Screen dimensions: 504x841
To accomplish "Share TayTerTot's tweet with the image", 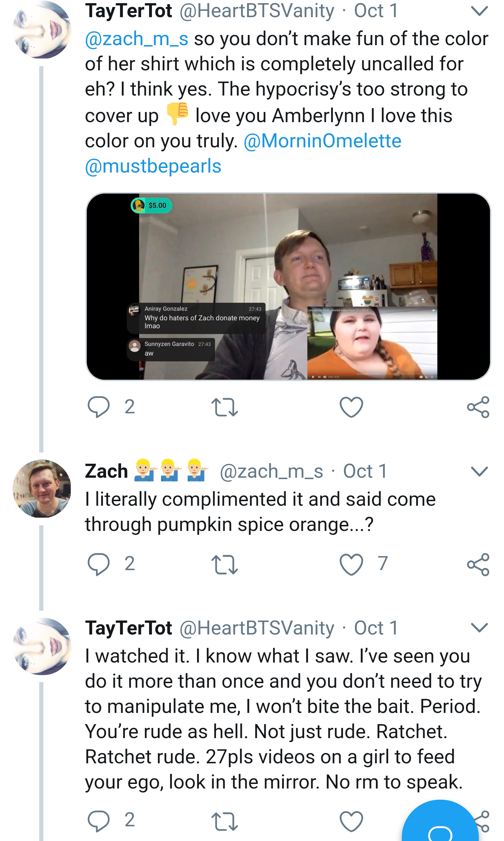I will pyautogui.click(x=478, y=407).
